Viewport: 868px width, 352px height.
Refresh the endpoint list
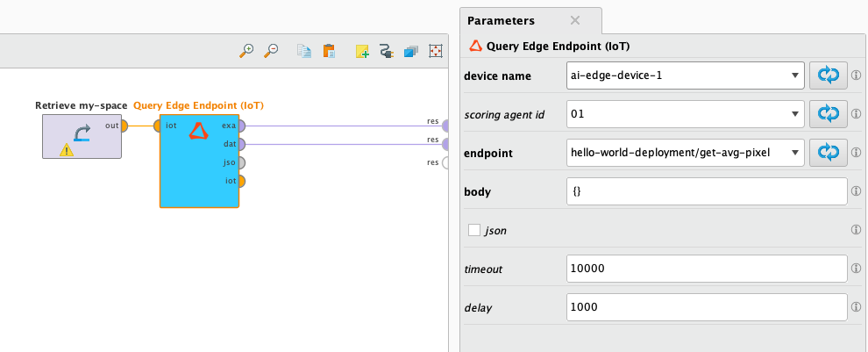point(828,152)
